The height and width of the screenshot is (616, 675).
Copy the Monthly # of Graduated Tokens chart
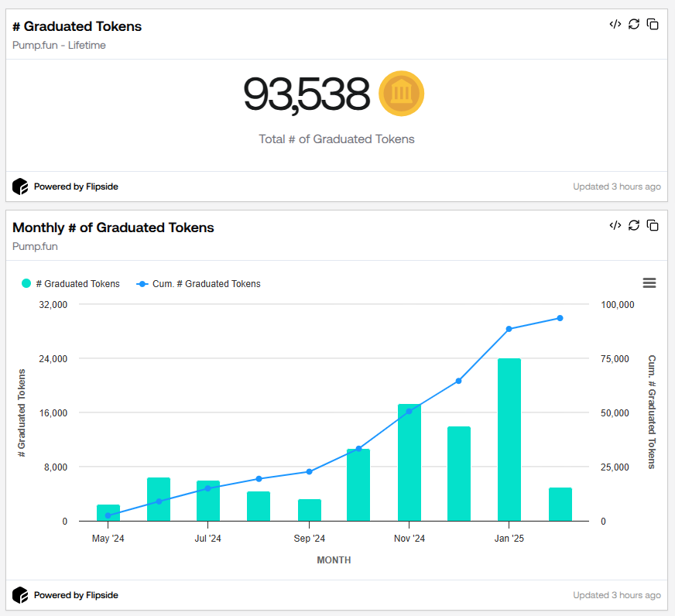click(653, 225)
